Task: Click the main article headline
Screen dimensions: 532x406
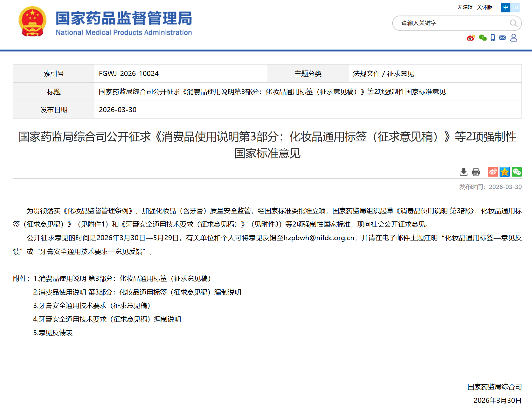Action: point(267,145)
